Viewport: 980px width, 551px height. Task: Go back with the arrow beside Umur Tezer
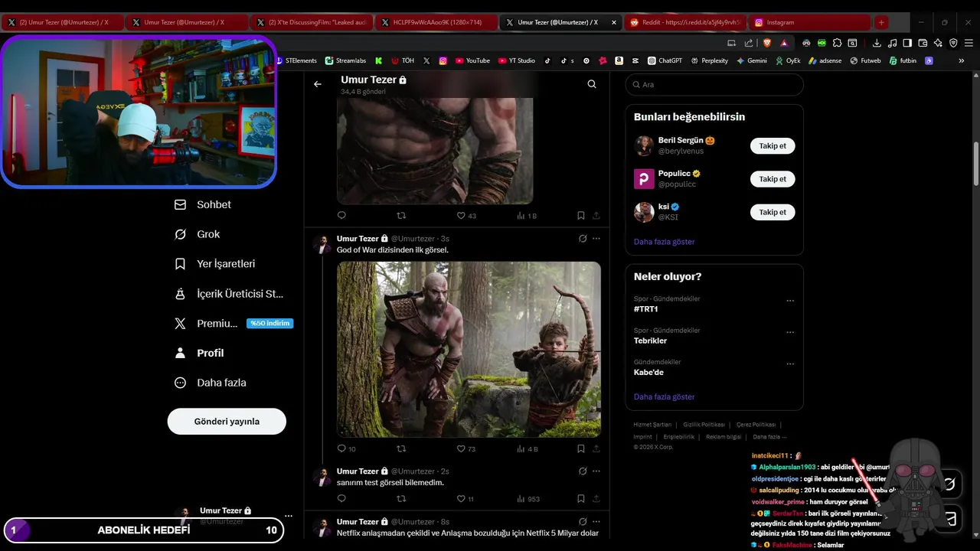click(x=318, y=84)
